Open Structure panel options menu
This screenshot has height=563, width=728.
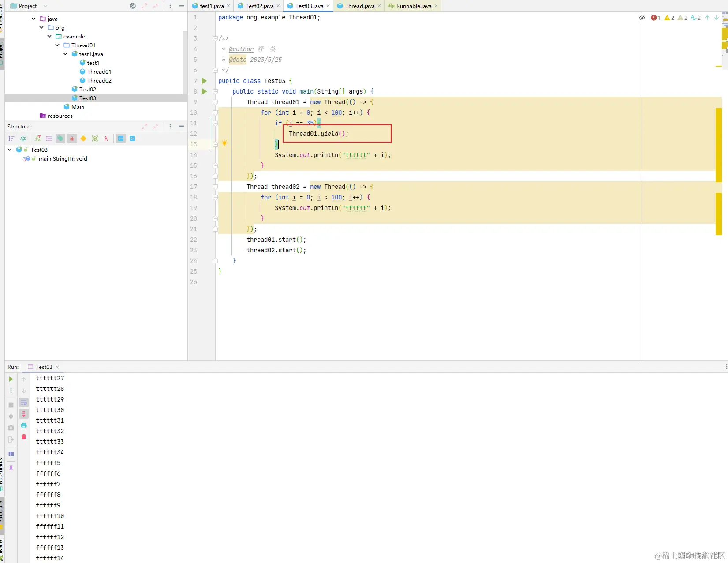[x=170, y=126]
